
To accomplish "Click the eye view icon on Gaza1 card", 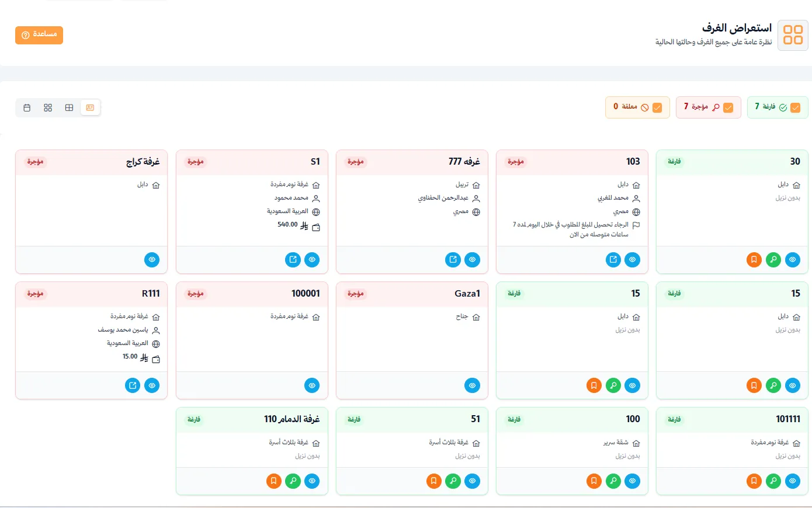I will (472, 385).
